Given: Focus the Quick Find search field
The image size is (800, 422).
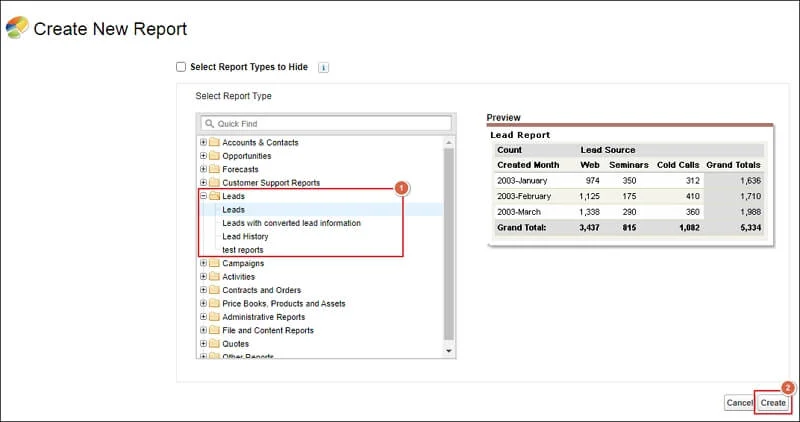Looking at the screenshot, I should [x=326, y=123].
